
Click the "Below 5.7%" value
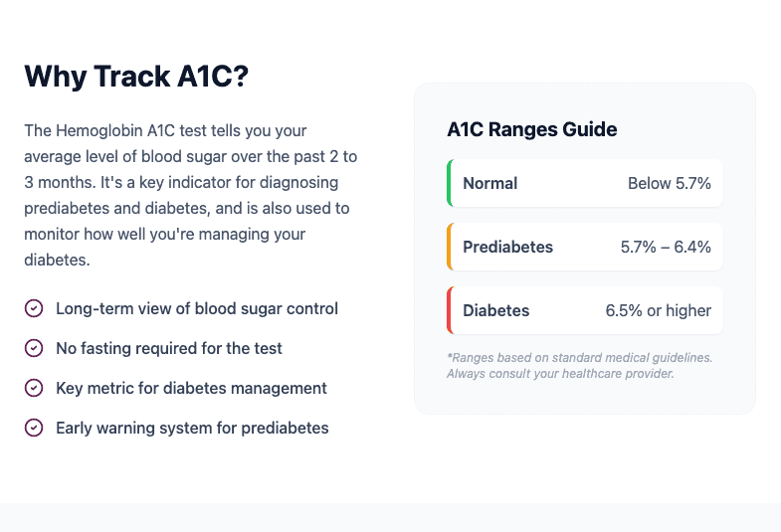[669, 183]
